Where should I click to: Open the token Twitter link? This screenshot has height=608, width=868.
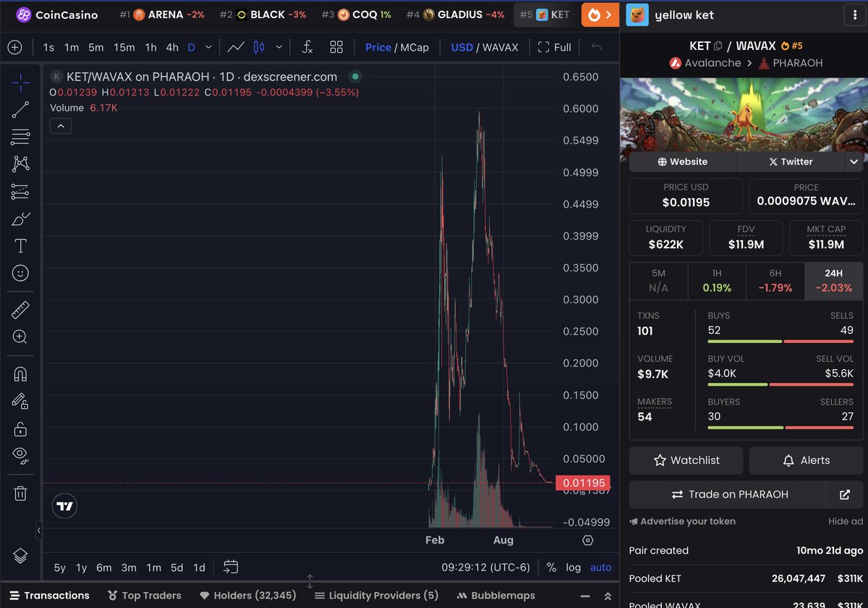pyautogui.click(x=791, y=161)
